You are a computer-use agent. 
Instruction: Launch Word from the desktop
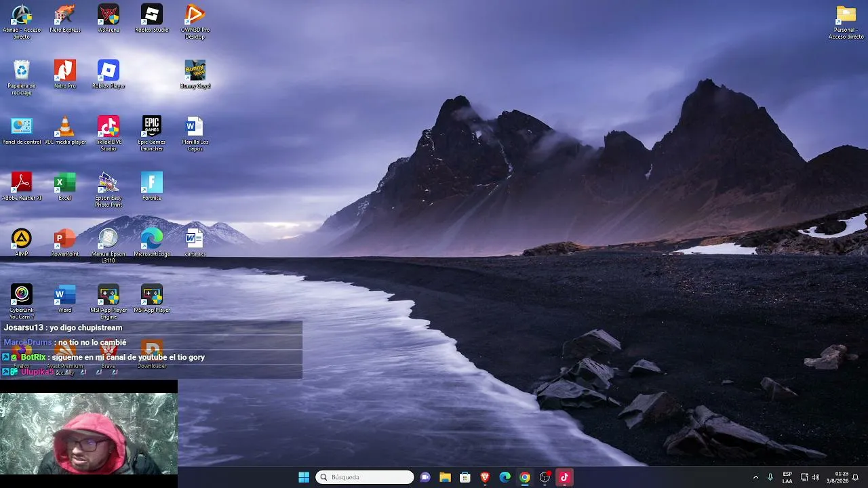pyautogui.click(x=65, y=299)
